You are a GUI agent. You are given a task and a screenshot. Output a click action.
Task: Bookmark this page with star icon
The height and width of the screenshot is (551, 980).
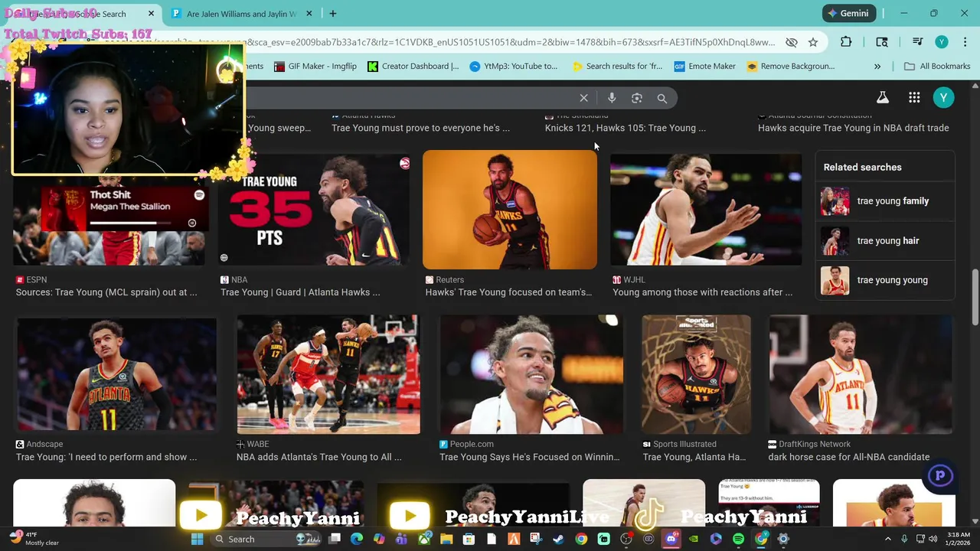[813, 42]
